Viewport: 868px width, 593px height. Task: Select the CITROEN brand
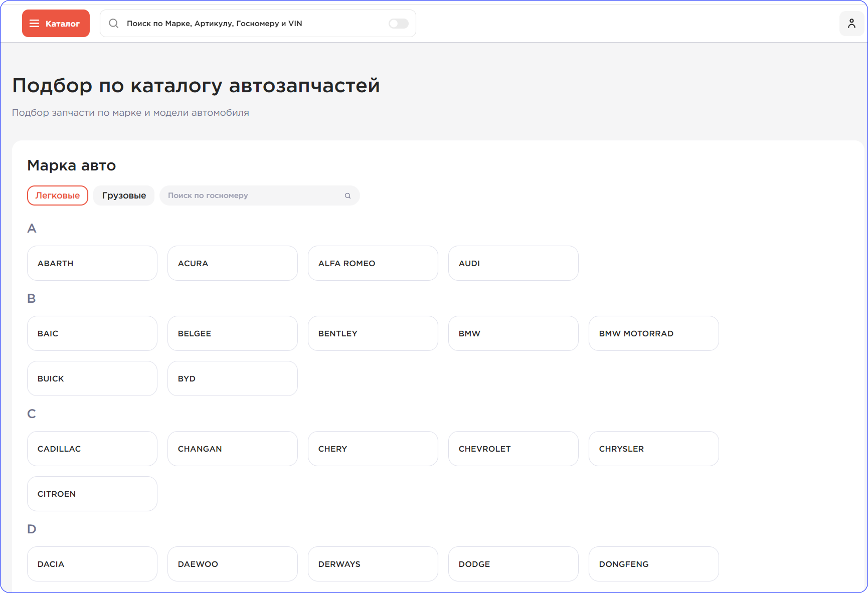point(92,494)
